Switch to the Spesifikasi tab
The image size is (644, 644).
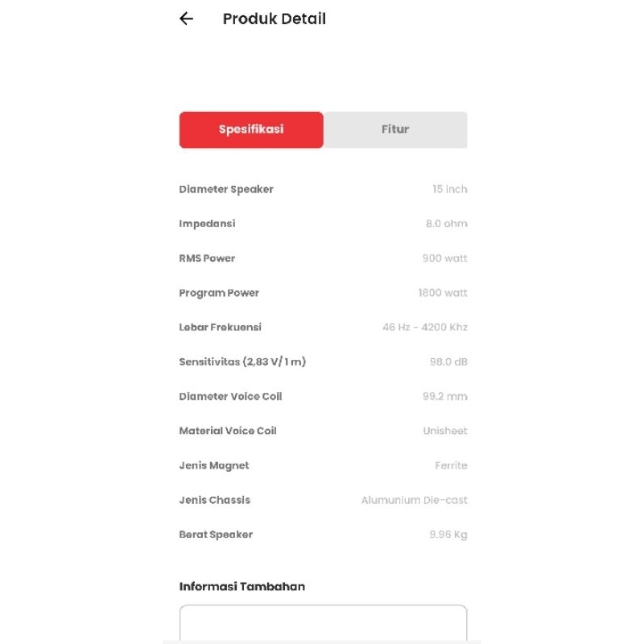[251, 130]
